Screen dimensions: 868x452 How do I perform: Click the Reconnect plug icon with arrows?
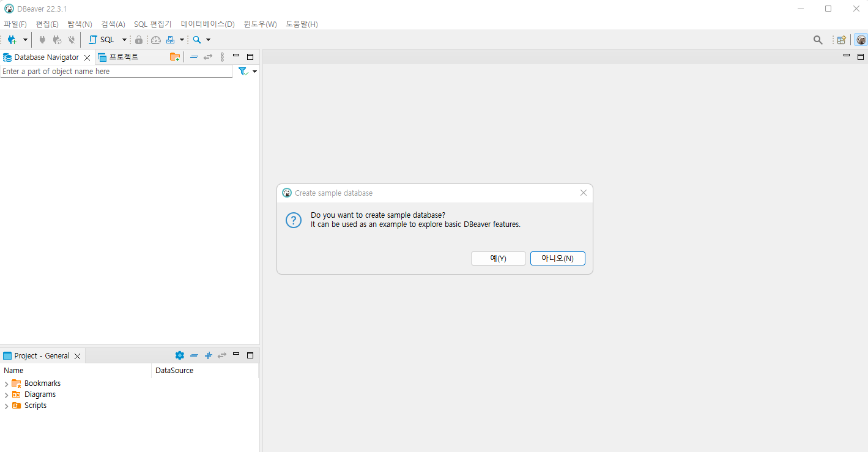pos(57,40)
